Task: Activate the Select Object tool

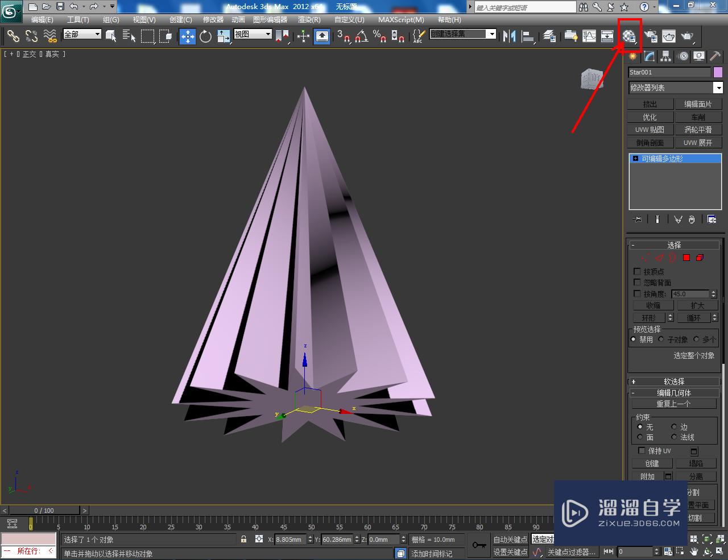Action: [x=111, y=36]
